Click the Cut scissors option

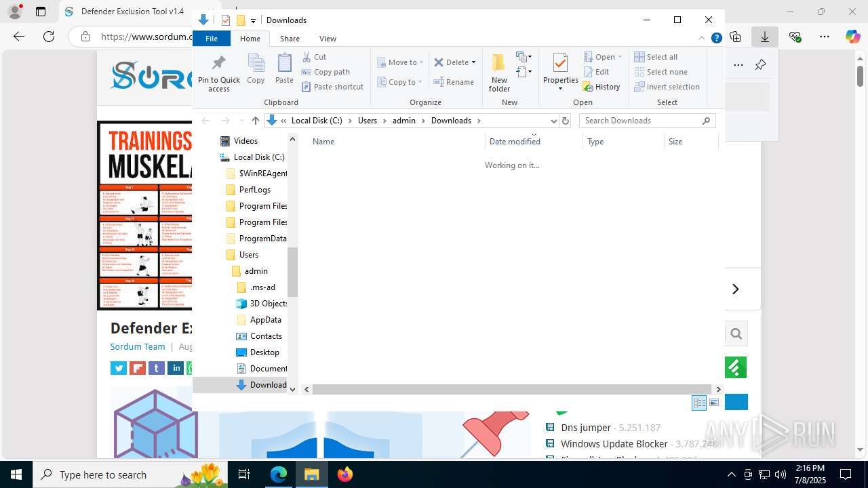(314, 57)
